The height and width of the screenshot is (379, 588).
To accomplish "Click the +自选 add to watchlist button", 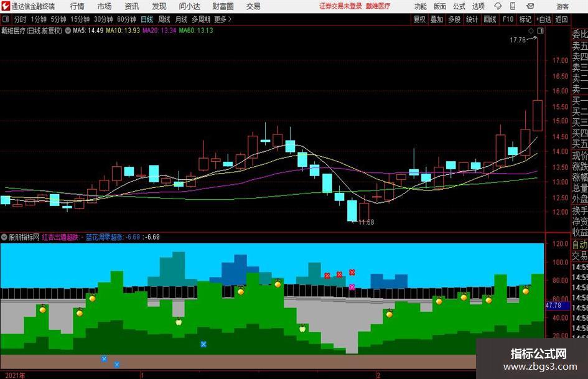I will click(544, 19).
